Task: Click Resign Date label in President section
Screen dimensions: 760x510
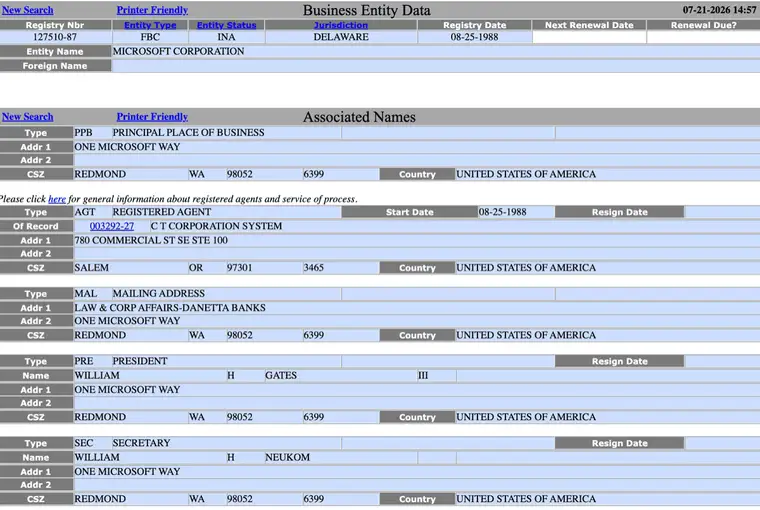Action: 619,361
